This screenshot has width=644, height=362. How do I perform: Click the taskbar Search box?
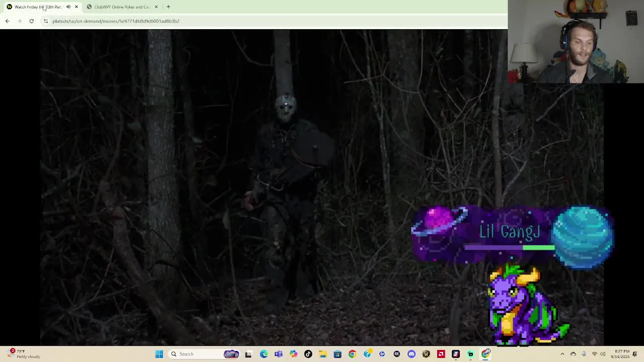[205, 354]
